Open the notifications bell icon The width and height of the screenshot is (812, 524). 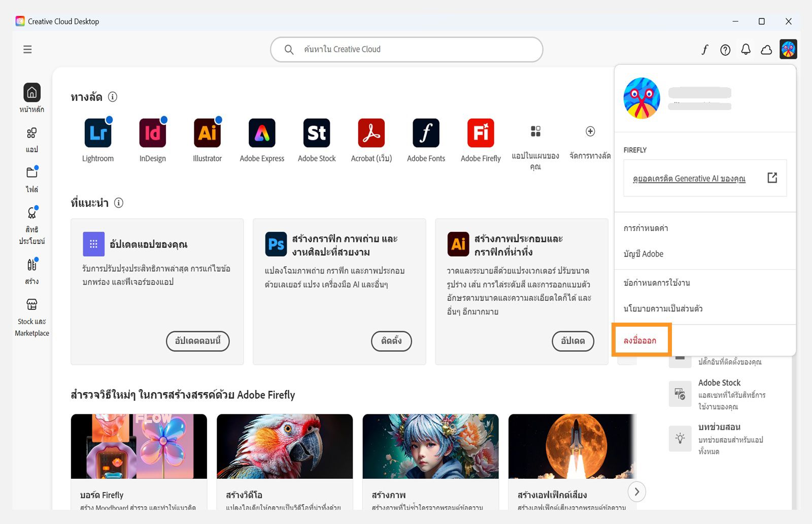(x=746, y=49)
